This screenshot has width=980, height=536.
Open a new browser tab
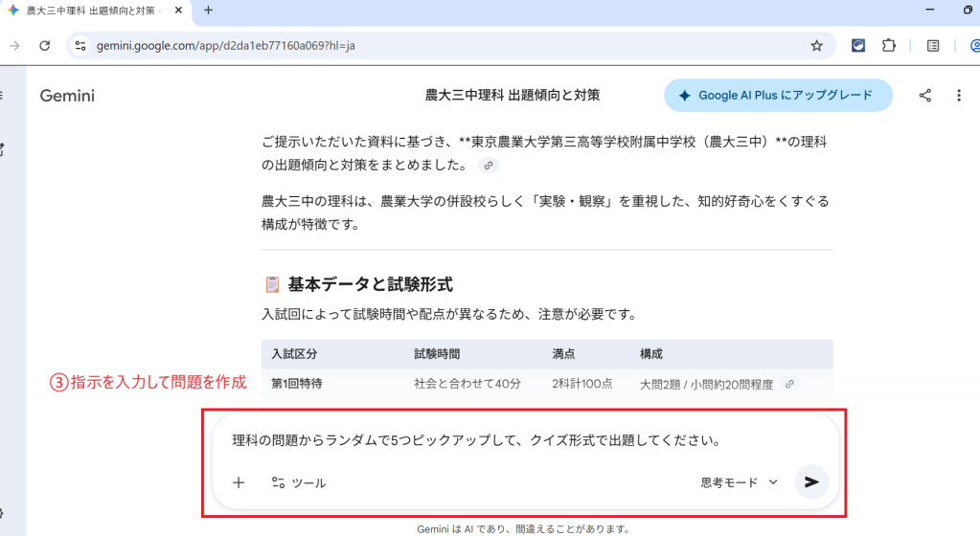click(208, 11)
